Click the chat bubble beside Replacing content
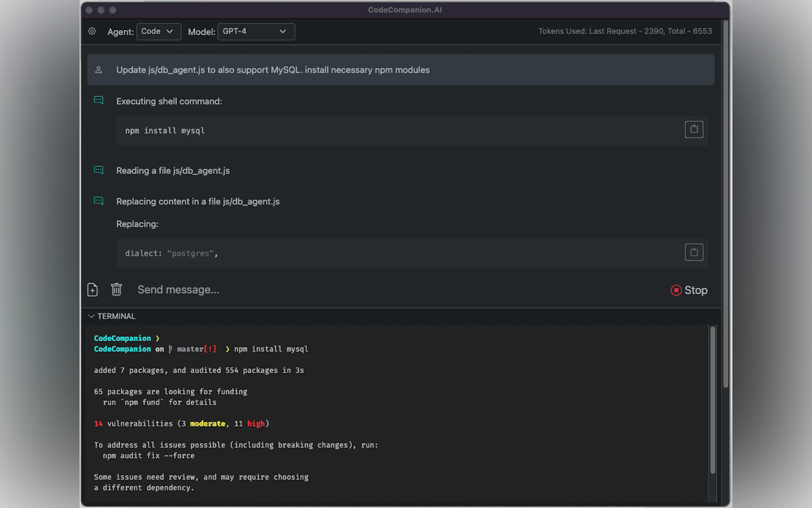The width and height of the screenshot is (812, 508). (99, 201)
